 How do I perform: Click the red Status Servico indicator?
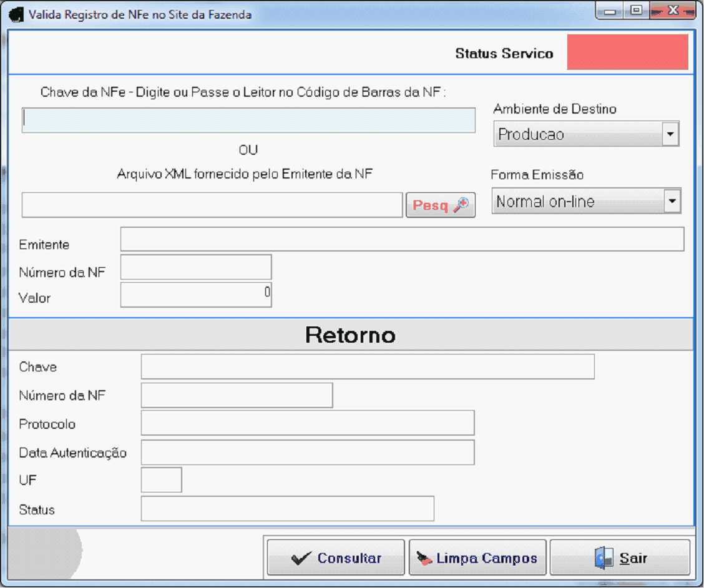pos(627,52)
